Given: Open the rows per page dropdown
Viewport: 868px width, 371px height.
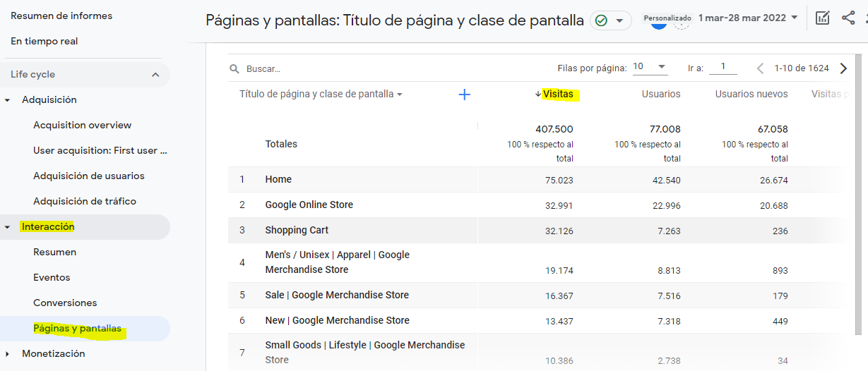Looking at the screenshot, I should coord(650,67).
